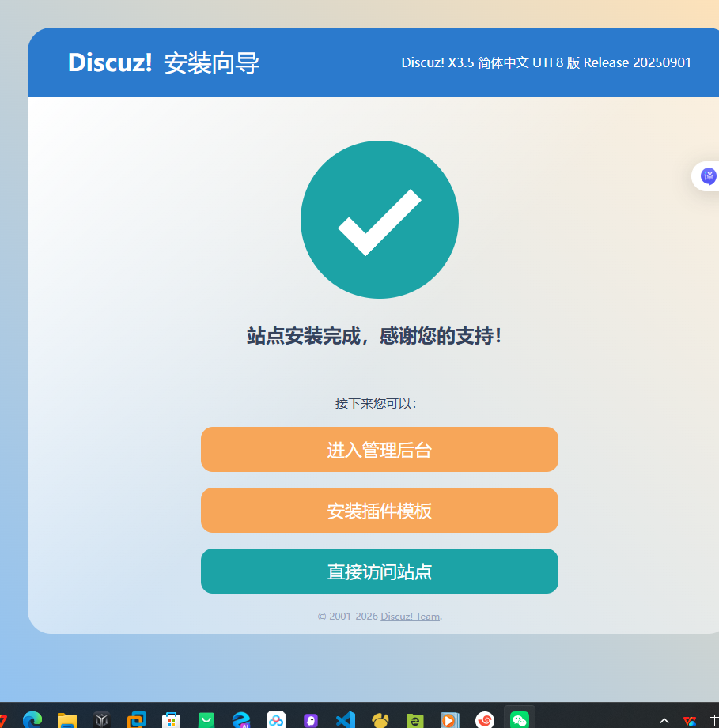Open Baidu Netdisk from the taskbar

pyautogui.click(x=276, y=720)
